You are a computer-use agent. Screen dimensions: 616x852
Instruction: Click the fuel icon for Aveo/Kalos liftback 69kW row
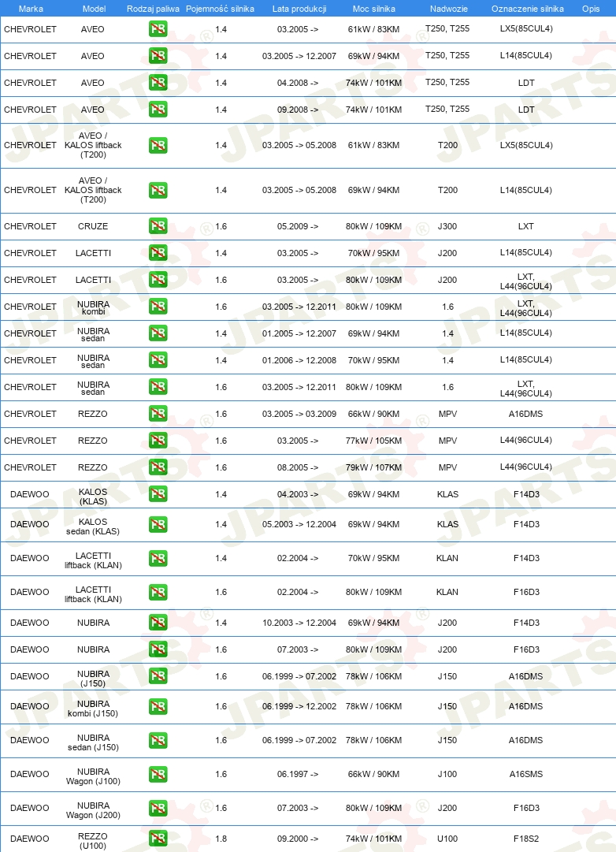(158, 190)
